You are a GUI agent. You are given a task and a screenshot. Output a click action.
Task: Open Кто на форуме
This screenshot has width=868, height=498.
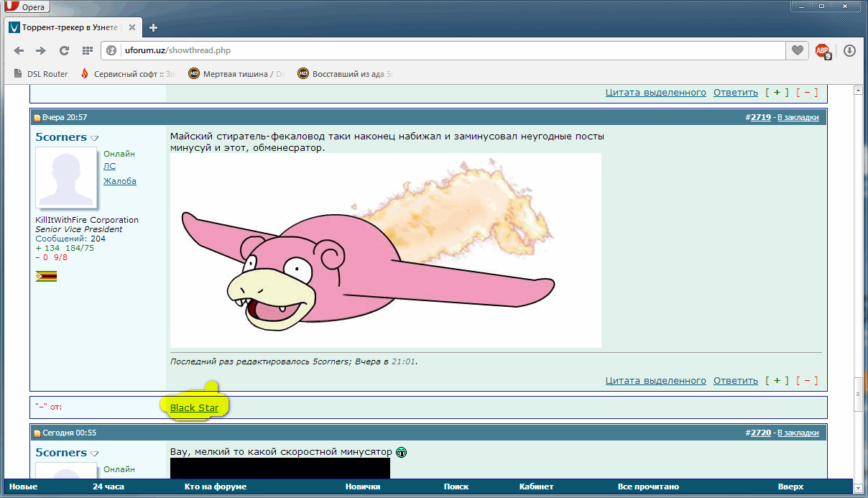pyautogui.click(x=216, y=487)
